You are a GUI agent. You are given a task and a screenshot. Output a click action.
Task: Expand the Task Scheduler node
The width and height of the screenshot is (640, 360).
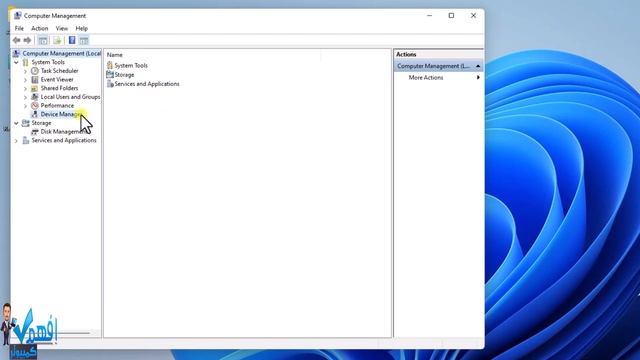25,71
